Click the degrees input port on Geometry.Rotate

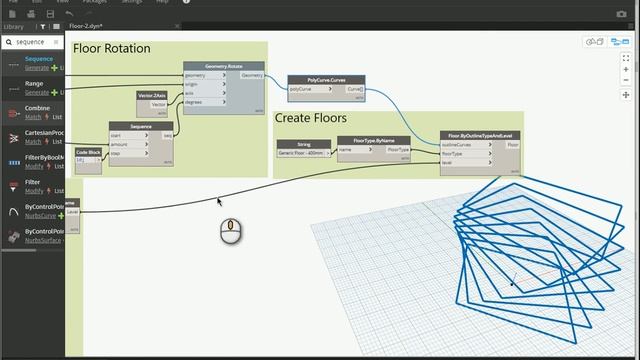click(204, 102)
